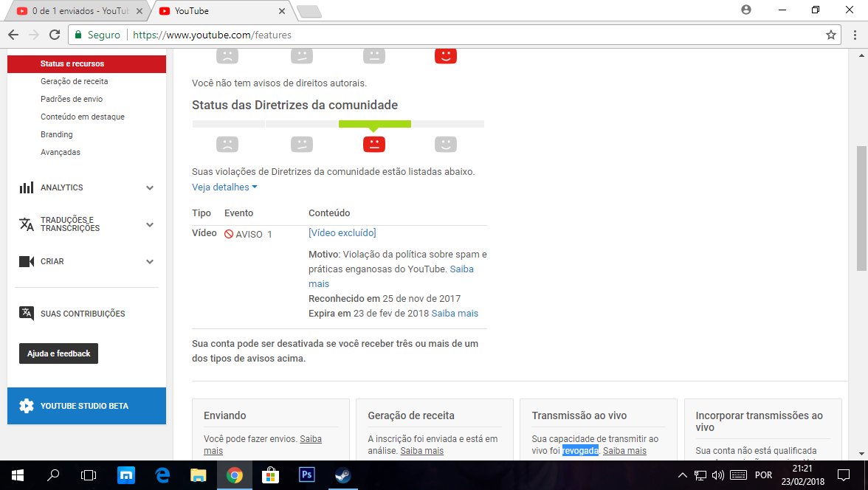The image size is (868, 490).
Task: Open File Explorer from the taskbar
Action: coord(198,475)
